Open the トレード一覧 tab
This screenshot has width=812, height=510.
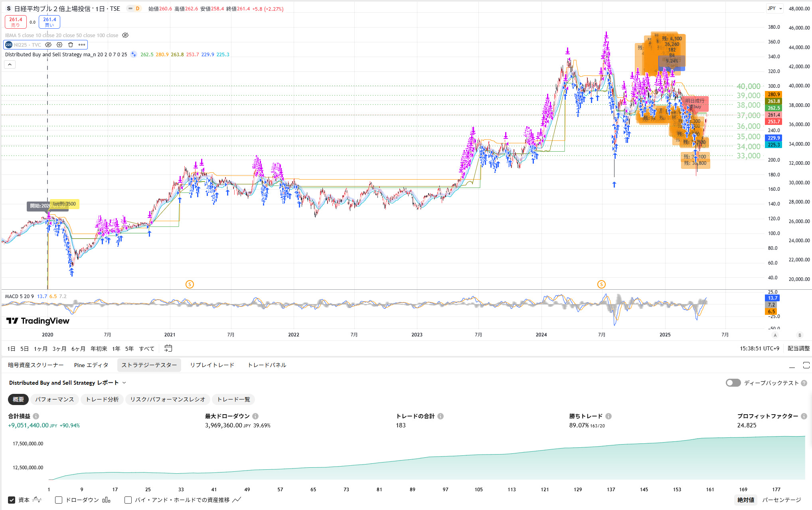click(233, 399)
